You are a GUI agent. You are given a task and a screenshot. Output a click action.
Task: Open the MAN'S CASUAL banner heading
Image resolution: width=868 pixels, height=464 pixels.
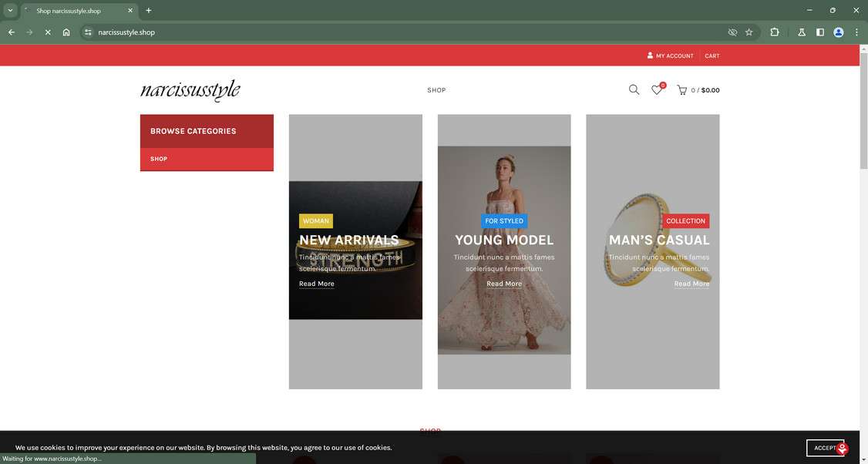click(659, 240)
